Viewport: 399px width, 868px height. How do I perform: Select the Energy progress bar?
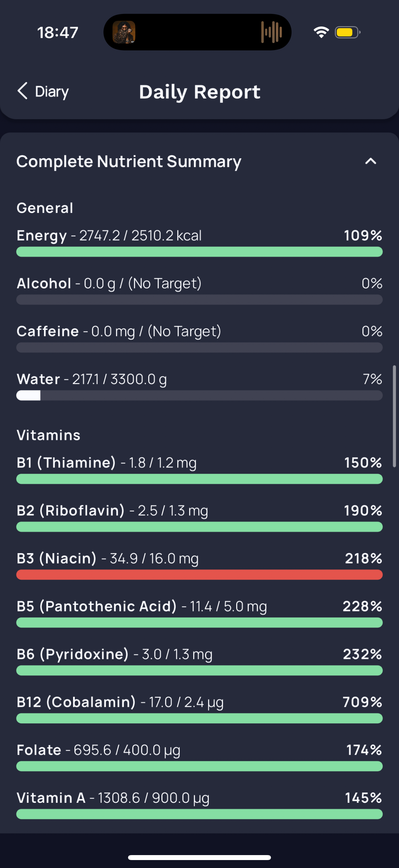[199, 252]
